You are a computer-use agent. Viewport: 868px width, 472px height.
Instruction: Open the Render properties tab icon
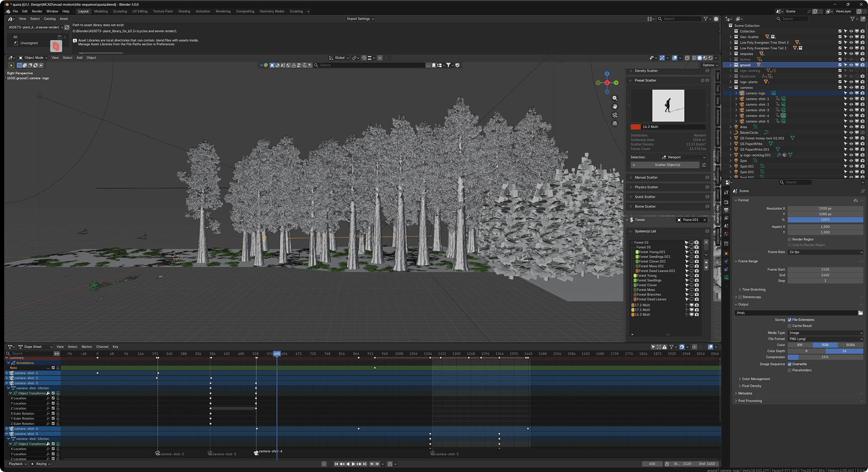click(726, 202)
